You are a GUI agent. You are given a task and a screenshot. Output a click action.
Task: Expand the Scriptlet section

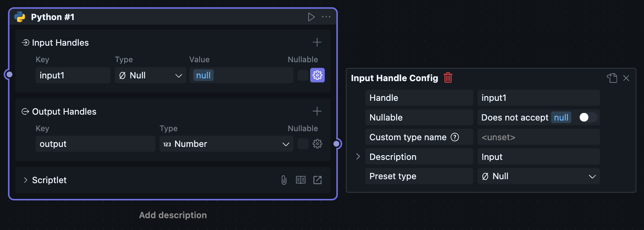coord(26,180)
